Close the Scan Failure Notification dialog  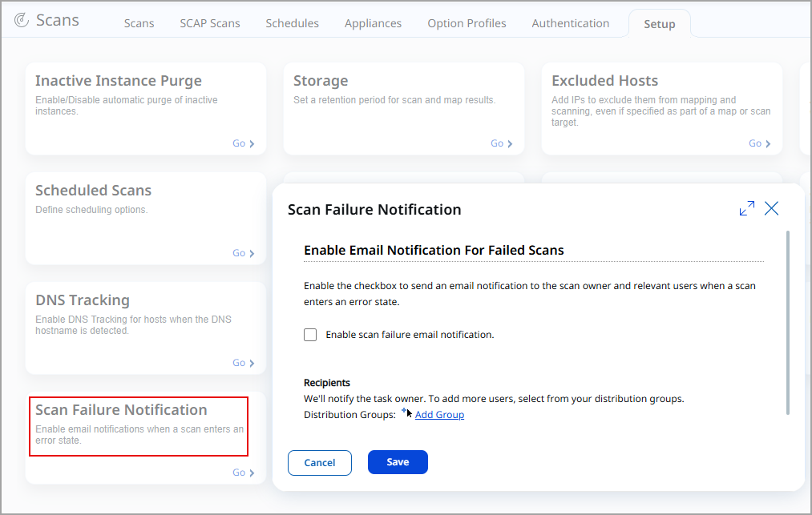pyautogui.click(x=772, y=208)
